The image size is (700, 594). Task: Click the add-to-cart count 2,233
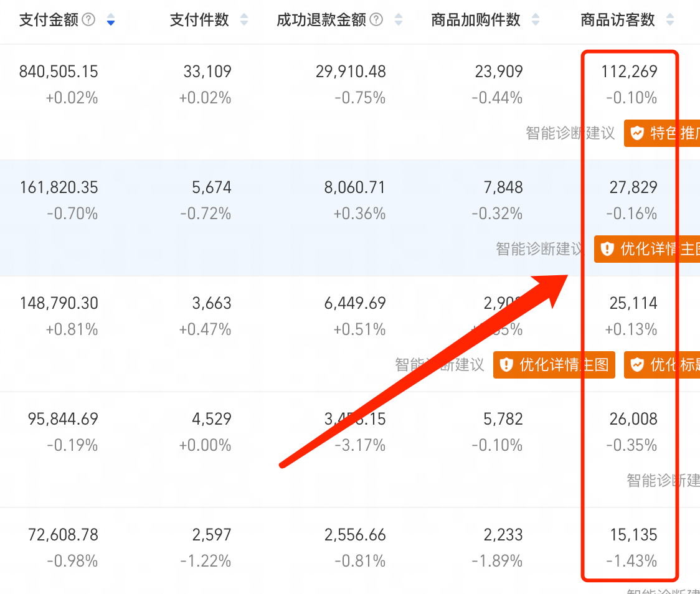coord(503,535)
